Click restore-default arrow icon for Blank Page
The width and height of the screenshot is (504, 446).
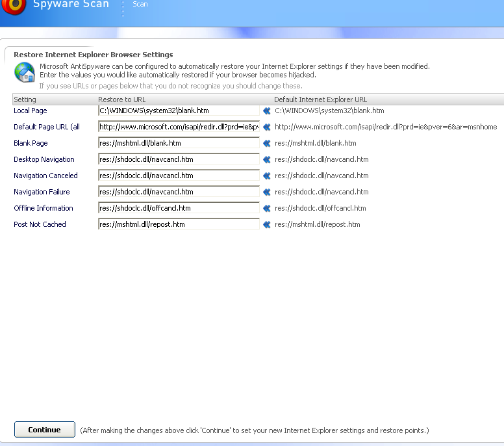(267, 144)
